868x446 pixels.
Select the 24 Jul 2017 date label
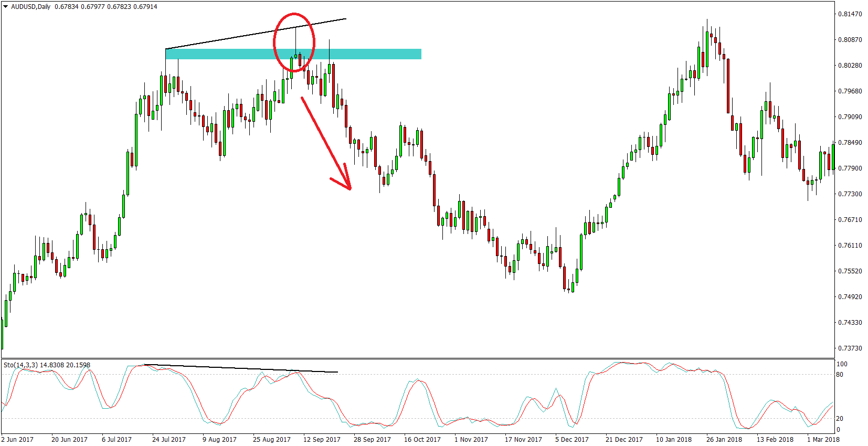tap(169, 440)
